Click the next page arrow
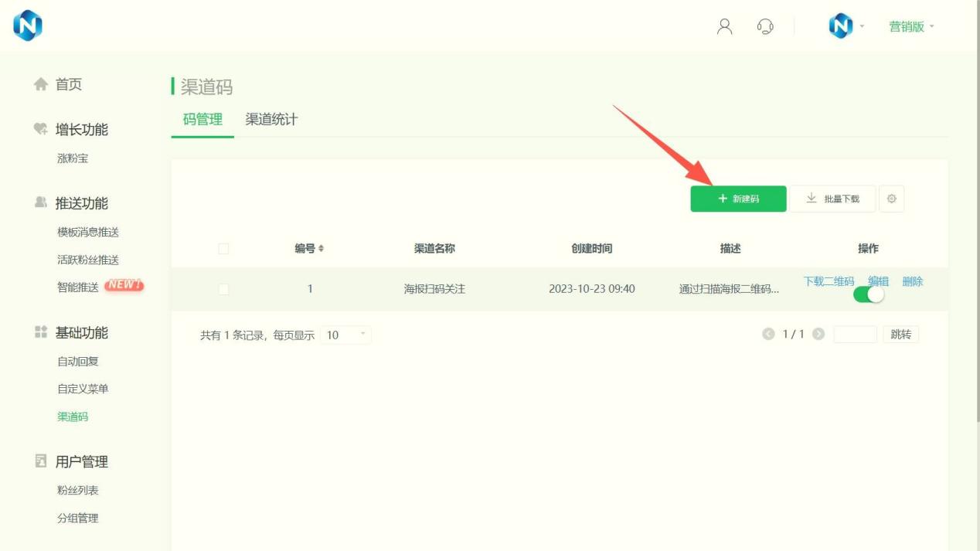The image size is (980, 551). point(818,334)
